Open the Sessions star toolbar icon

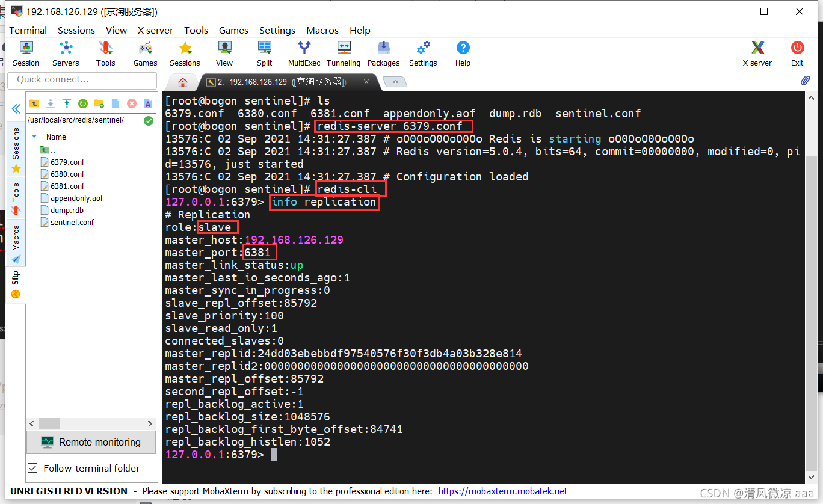tap(185, 54)
